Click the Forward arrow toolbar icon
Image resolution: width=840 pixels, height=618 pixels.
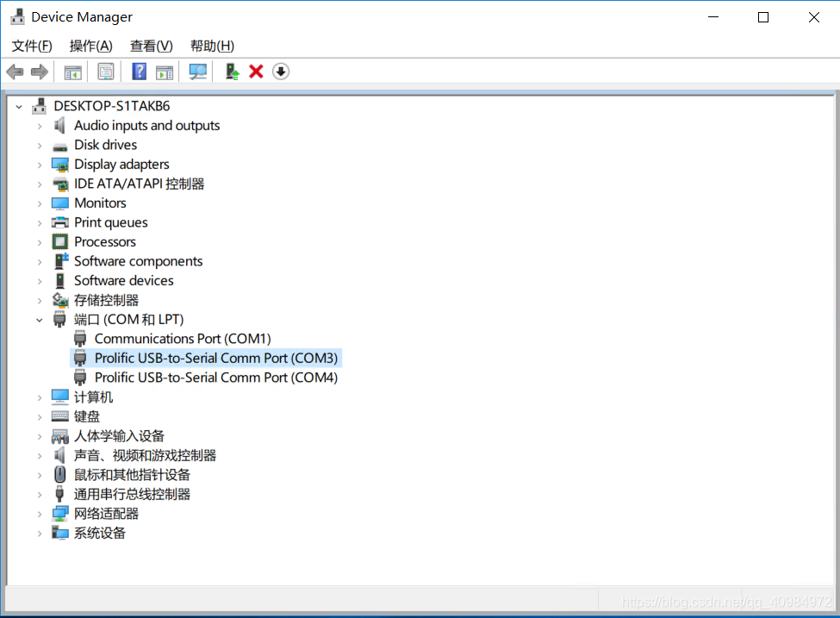tap(40, 72)
